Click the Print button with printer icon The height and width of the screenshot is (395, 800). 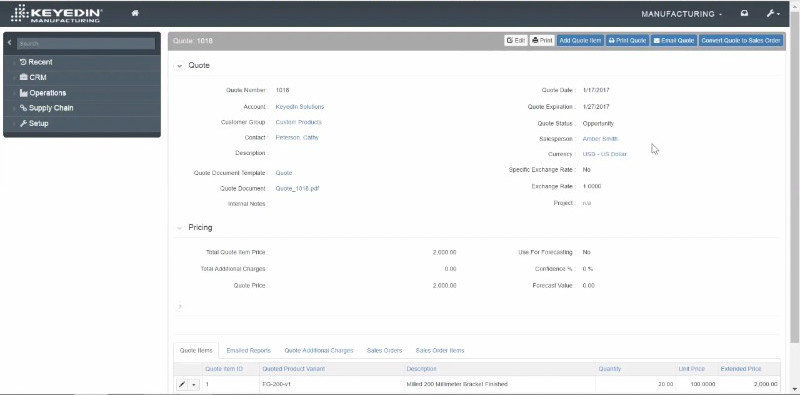[x=542, y=40]
